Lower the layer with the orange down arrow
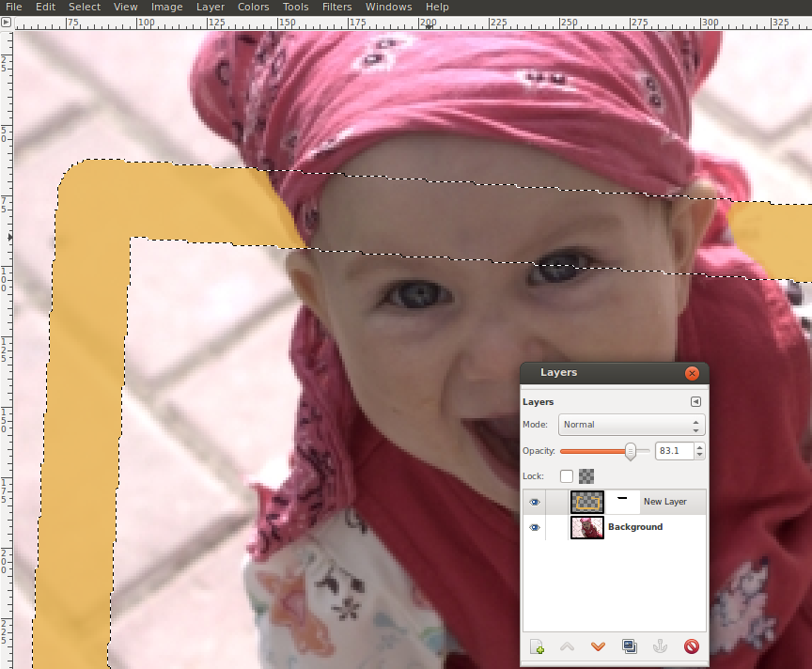This screenshot has height=669, width=812. [598, 646]
